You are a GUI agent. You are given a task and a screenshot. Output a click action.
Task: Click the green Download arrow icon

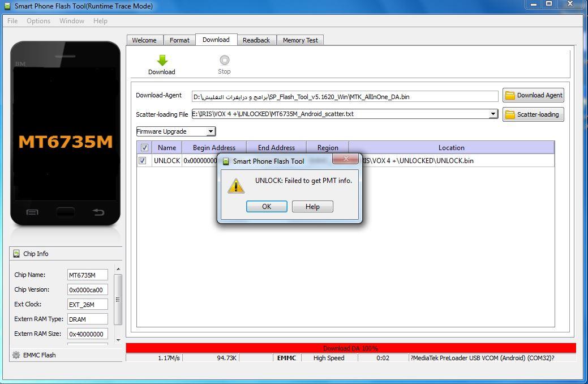click(x=162, y=60)
